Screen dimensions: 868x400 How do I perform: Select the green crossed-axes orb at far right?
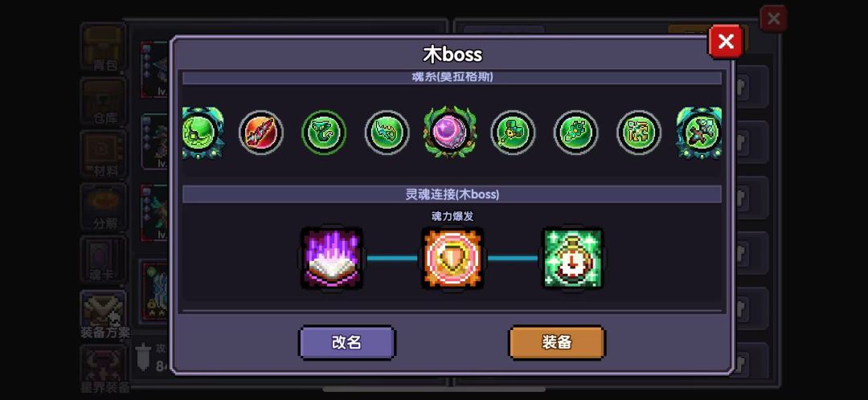[699, 133]
